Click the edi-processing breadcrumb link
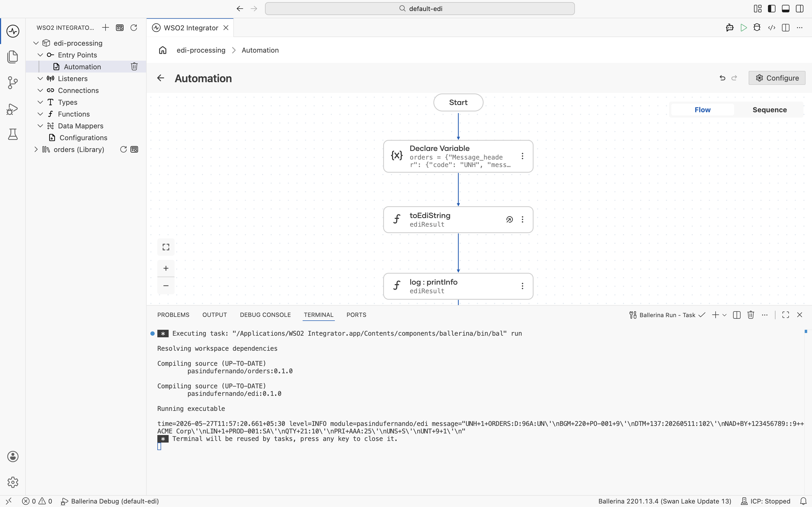This screenshot has height=507, width=812. [201, 50]
